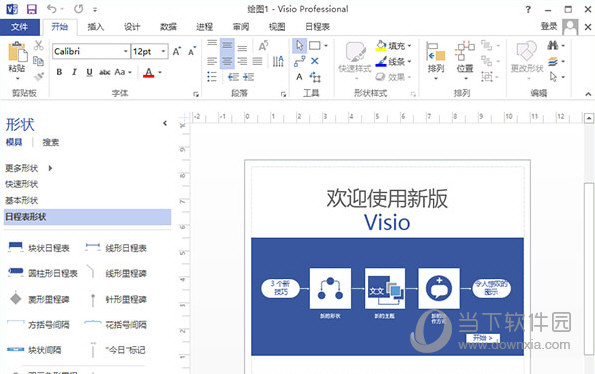Open Find binoculars in editing group
This screenshot has width=595, height=374.
point(553,46)
